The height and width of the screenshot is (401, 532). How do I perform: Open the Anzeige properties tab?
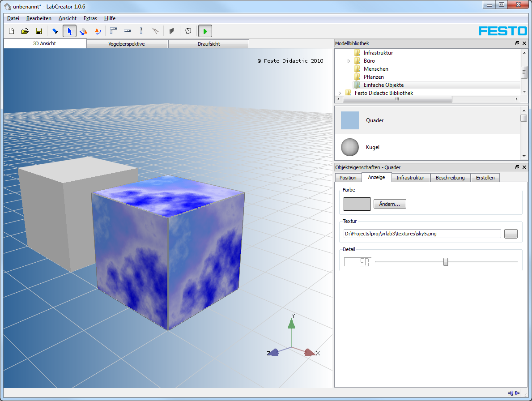377,177
